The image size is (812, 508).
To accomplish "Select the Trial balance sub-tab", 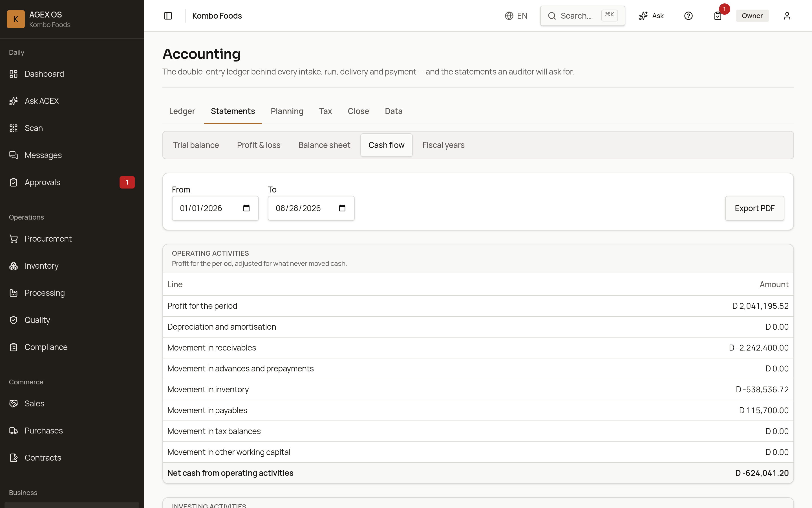I will pos(196,145).
